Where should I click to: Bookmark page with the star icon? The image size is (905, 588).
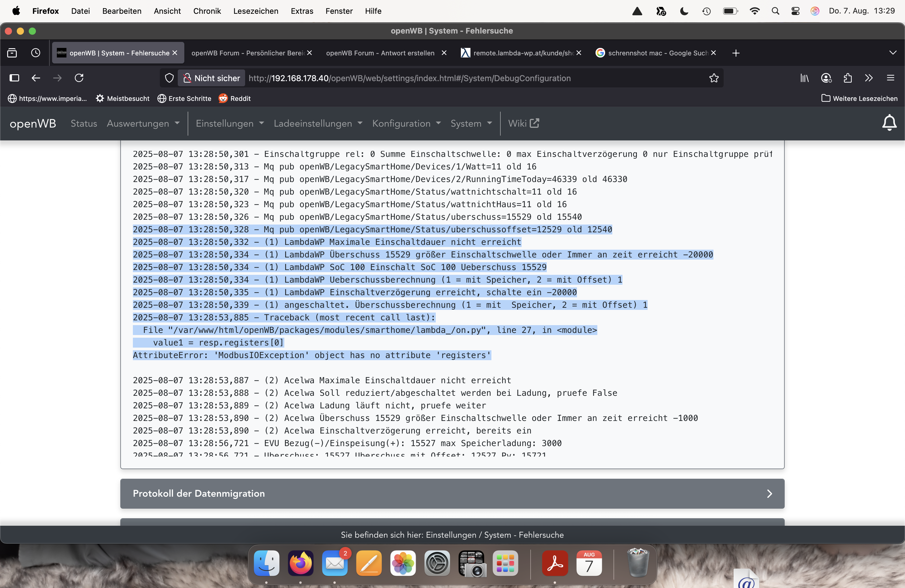click(x=714, y=78)
